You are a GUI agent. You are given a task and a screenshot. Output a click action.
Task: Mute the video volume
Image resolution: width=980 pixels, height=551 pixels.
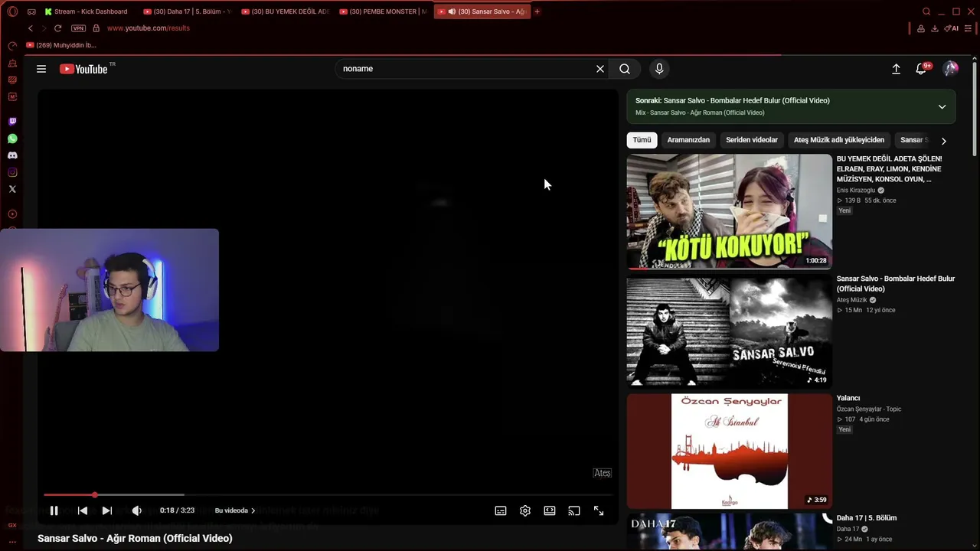(136, 510)
